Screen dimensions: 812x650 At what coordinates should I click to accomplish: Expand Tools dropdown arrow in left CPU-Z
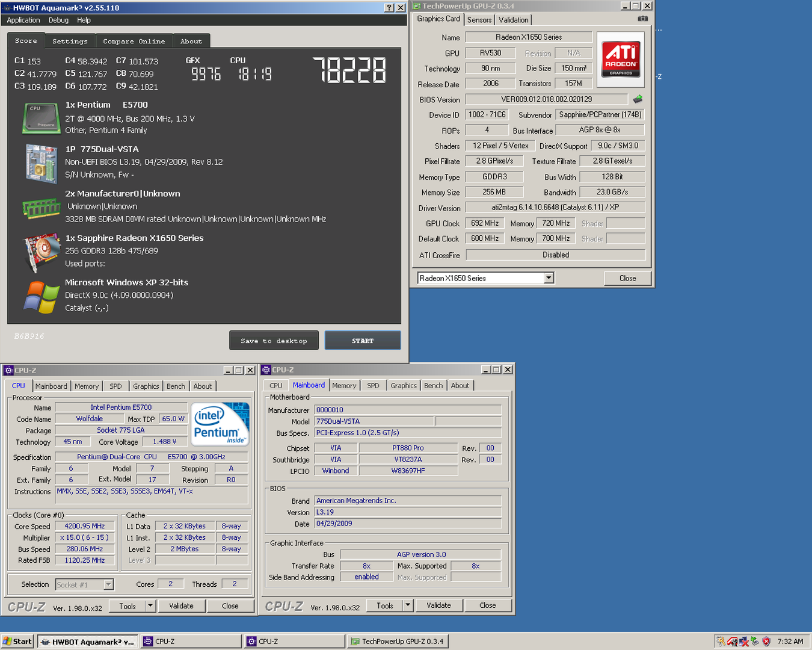150,606
